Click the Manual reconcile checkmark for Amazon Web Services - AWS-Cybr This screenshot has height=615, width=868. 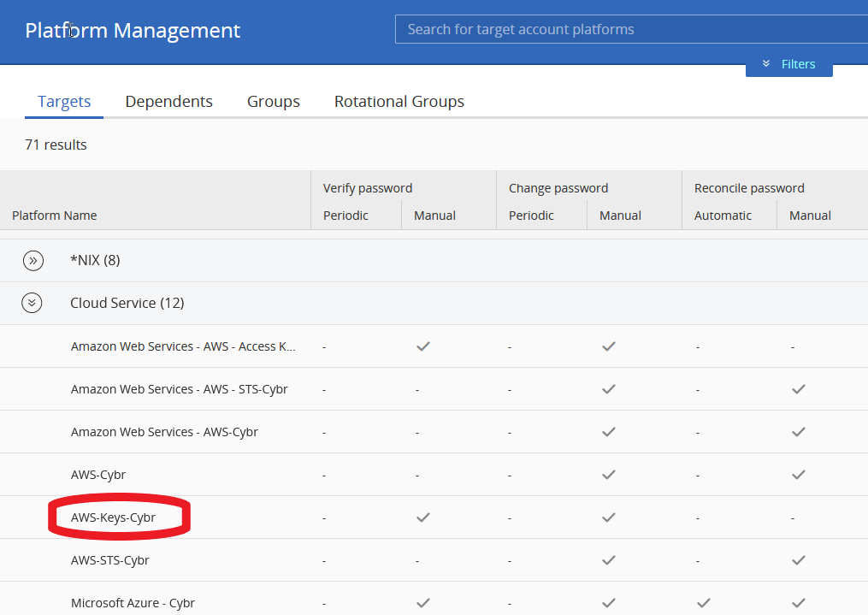coord(798,431)
